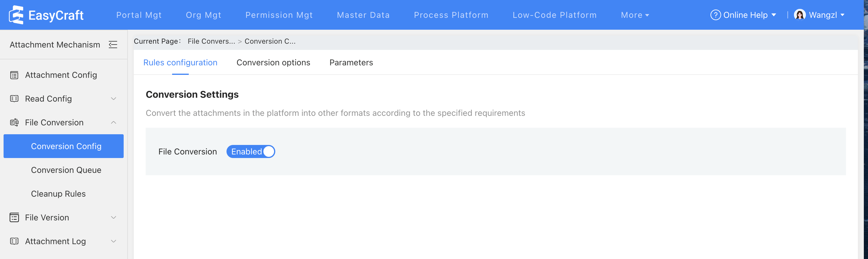Disable the File Conversion toggle
868x259 pixels.
[x=251, y=151]
